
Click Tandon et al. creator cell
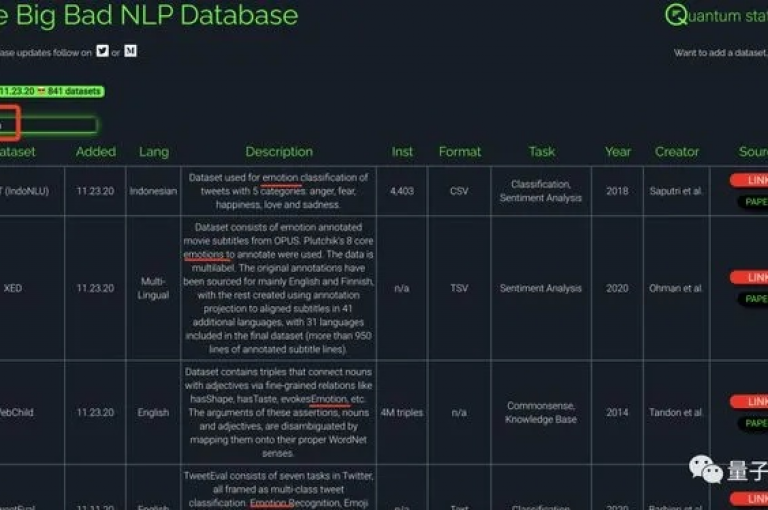tap(676, 413)
